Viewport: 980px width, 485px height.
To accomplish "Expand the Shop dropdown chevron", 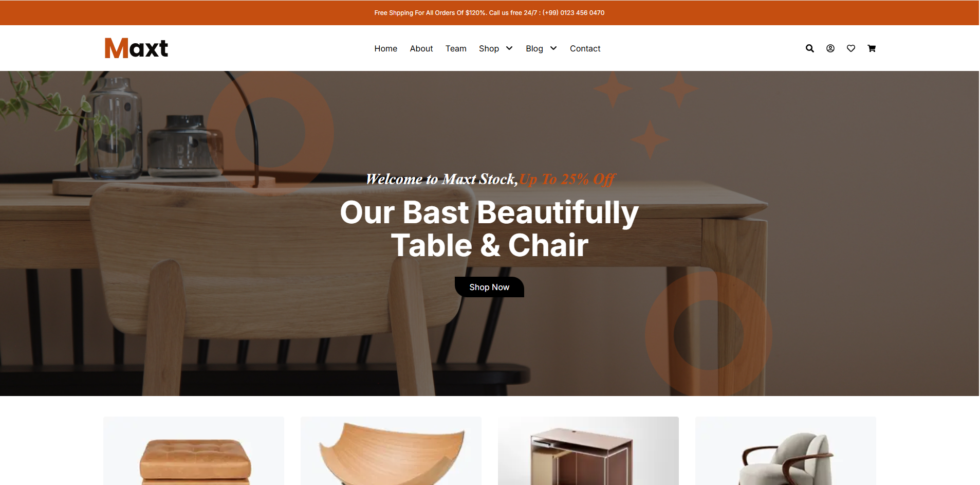I will pyautogui.click(x=509, y=48).
